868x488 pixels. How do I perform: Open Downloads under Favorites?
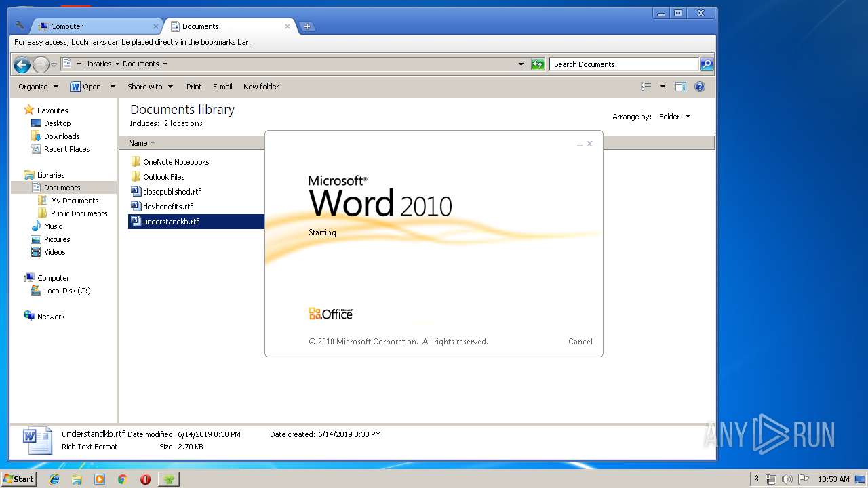click(62, 136)
